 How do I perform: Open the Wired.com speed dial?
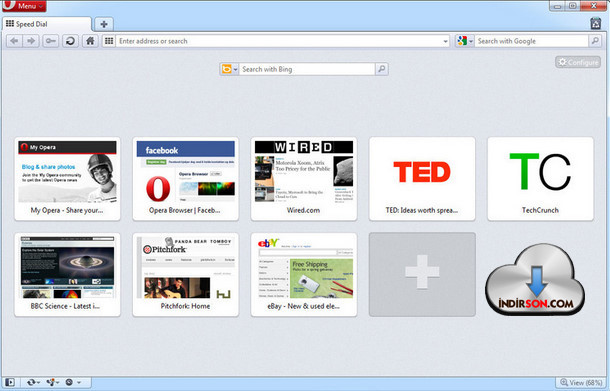pos(304,179)
